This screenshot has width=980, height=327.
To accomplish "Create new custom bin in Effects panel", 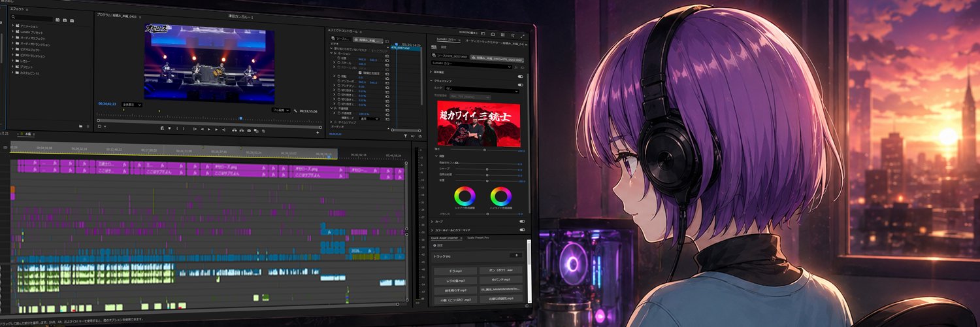I will 80,126.
